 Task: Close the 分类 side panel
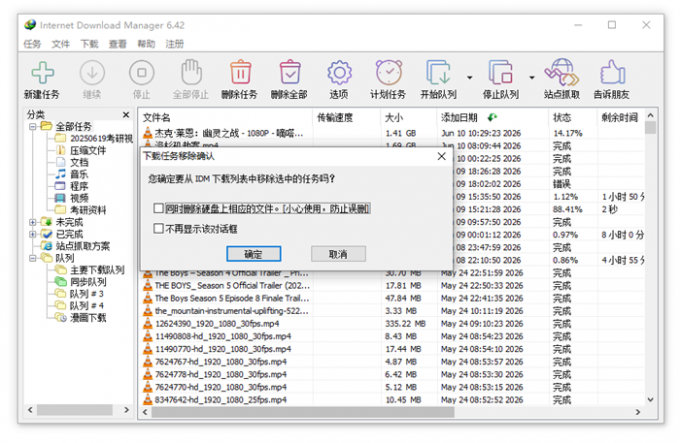pos(126,114)
